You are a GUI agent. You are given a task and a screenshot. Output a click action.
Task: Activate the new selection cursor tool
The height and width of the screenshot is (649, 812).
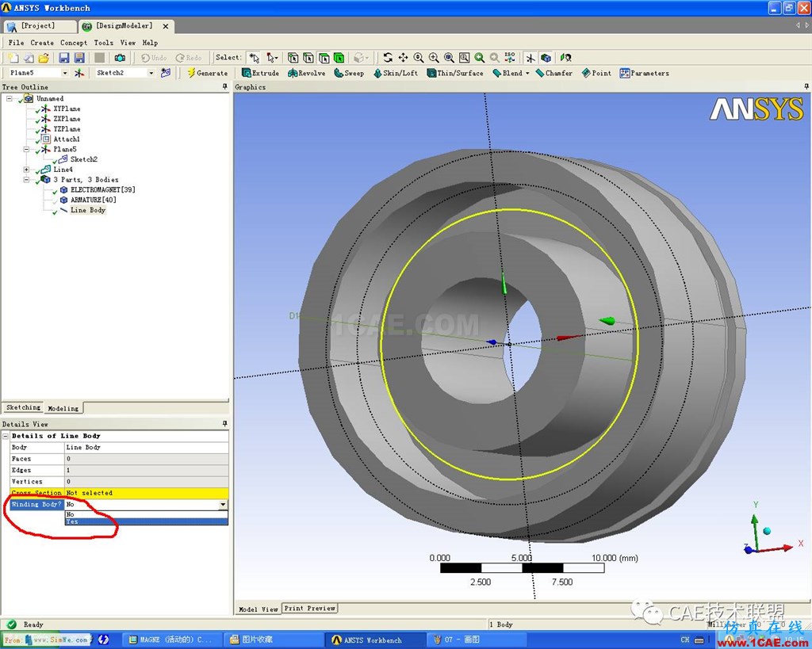pyautogui.click(x=254, y=58)
